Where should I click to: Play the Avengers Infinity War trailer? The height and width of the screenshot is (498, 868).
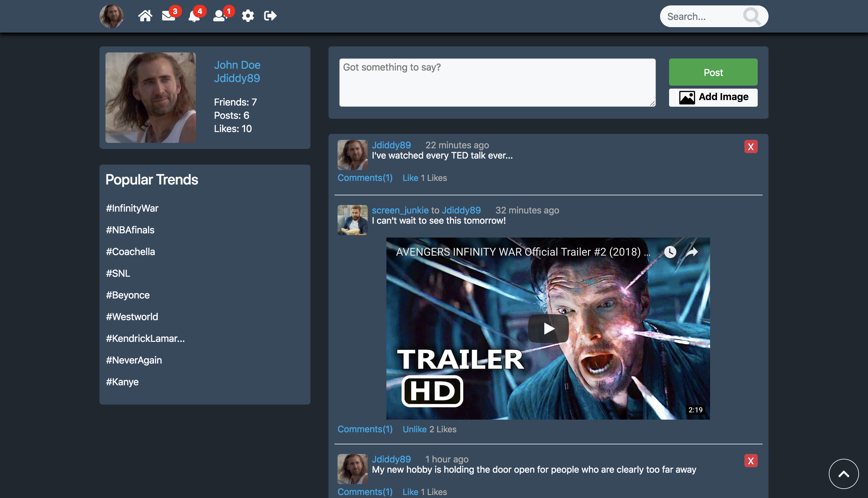click(x=548, y=328)
